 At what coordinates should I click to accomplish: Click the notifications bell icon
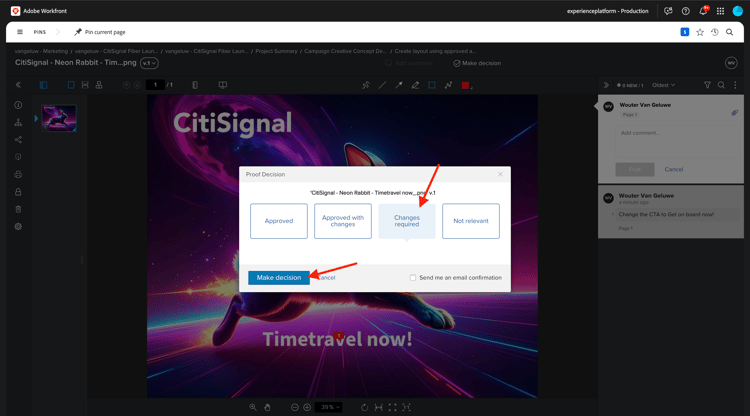coord(703,11)
